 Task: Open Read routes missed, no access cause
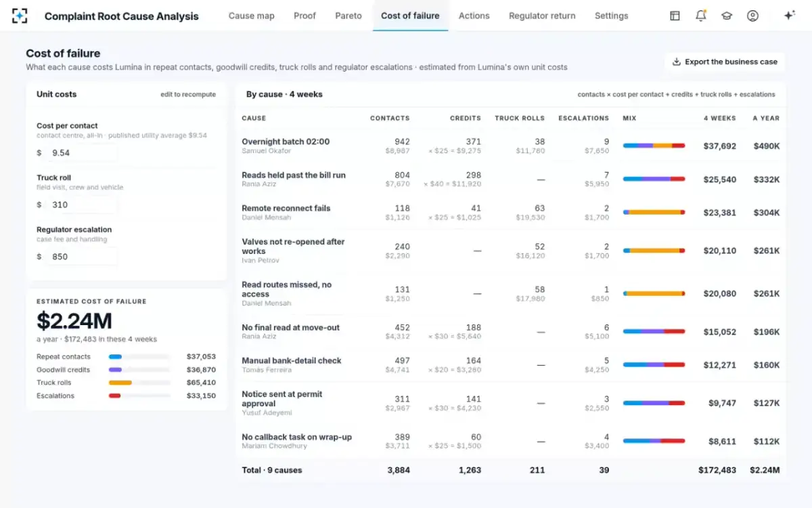287,289
